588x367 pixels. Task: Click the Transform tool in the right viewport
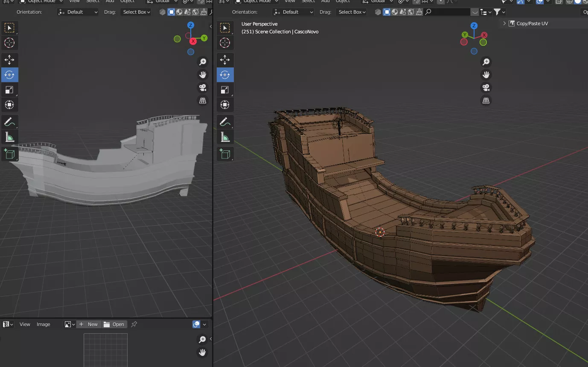[225, 105]
